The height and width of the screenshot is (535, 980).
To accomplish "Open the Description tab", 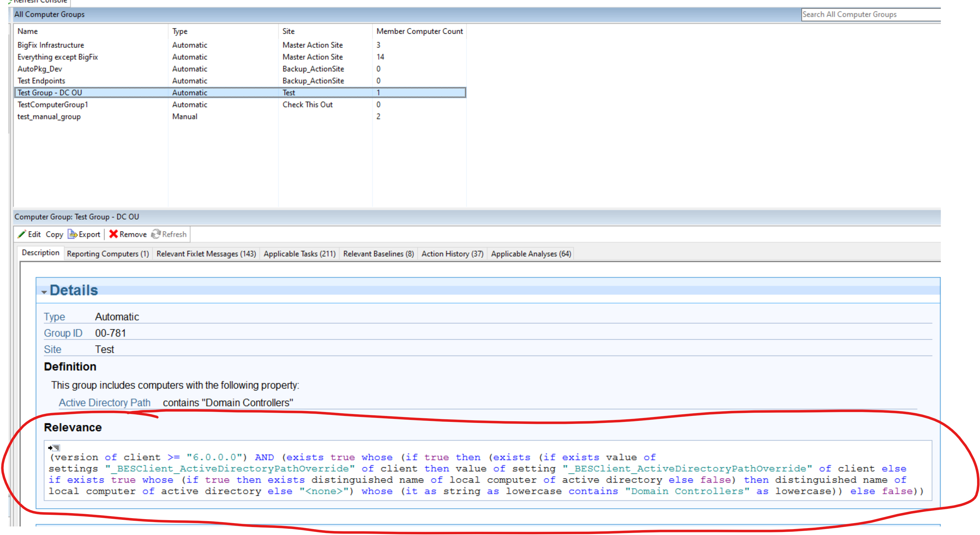I will pos(40,253).
